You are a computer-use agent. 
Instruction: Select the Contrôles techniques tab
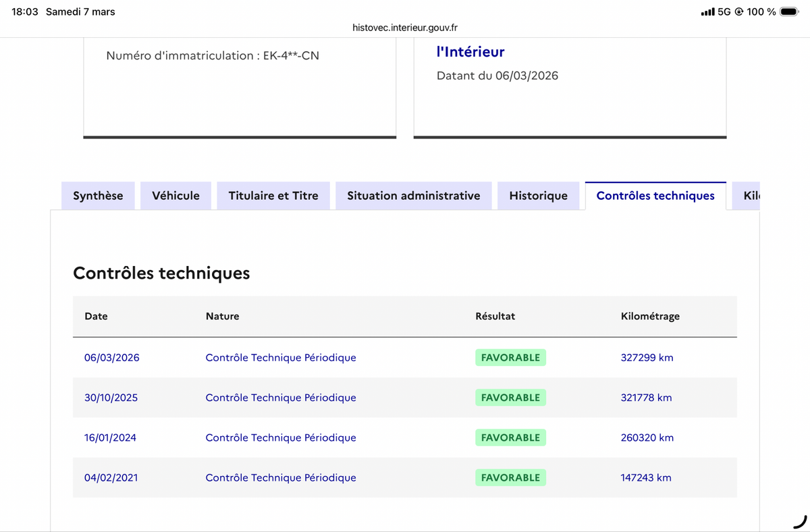pyautogui.click(x=655, y=196)
